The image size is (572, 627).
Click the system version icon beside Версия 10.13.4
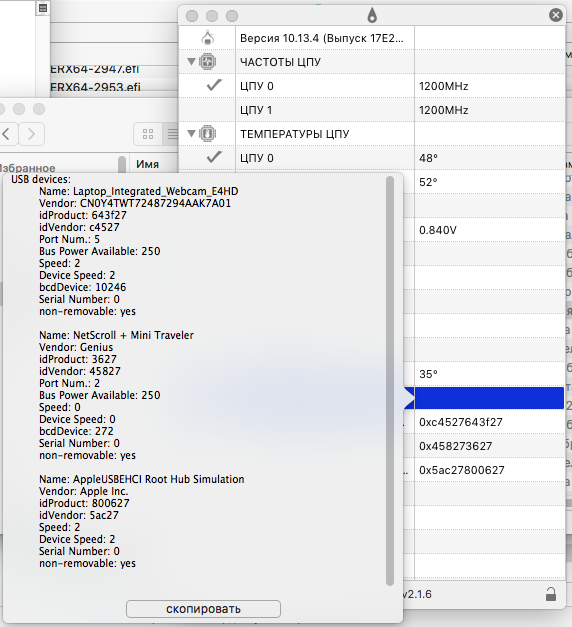click(x=207, y=38)
